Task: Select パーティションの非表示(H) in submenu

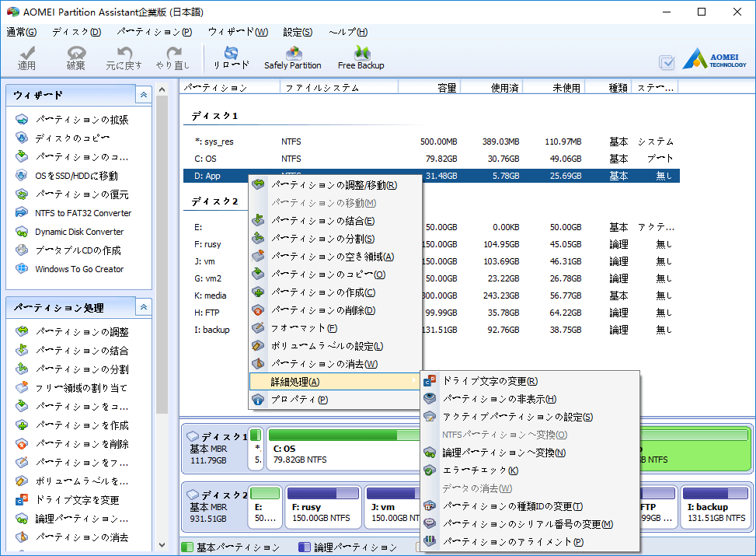Action: point(530,399)
